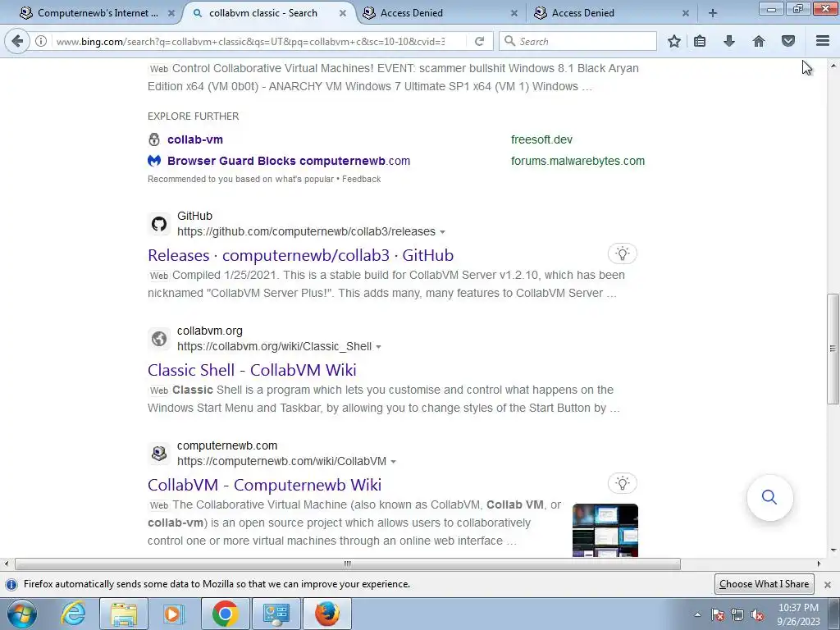Open Classic Shell - CollabVM Wiki link

252,370
